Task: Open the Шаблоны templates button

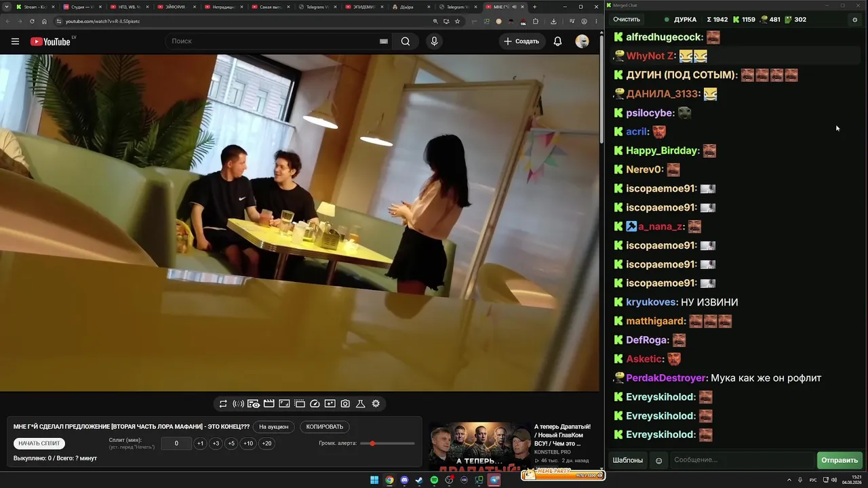Action: [x=628, y=461]
